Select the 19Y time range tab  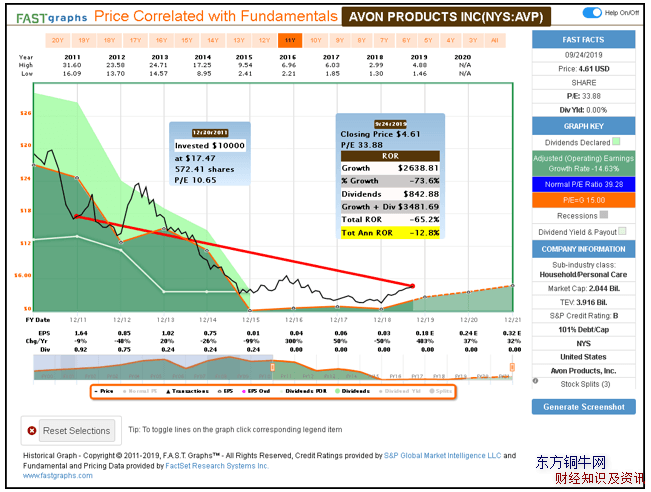click(x=84, y=40)
